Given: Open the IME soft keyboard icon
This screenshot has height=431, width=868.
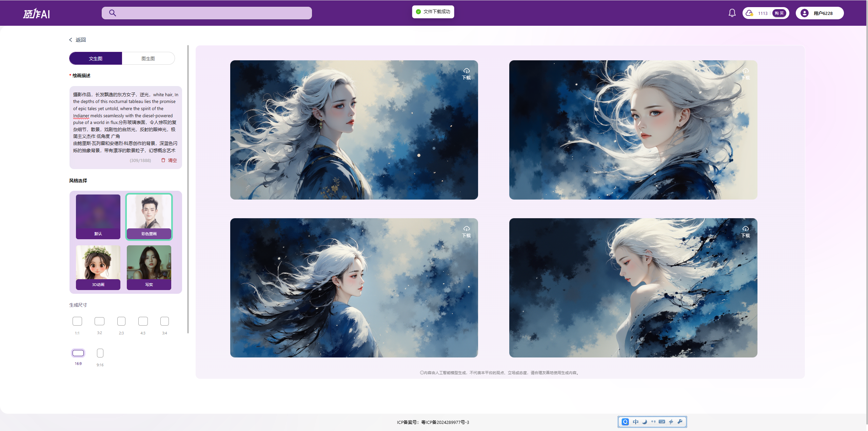Looking at the screenshot, I should (x=662, y=422).
